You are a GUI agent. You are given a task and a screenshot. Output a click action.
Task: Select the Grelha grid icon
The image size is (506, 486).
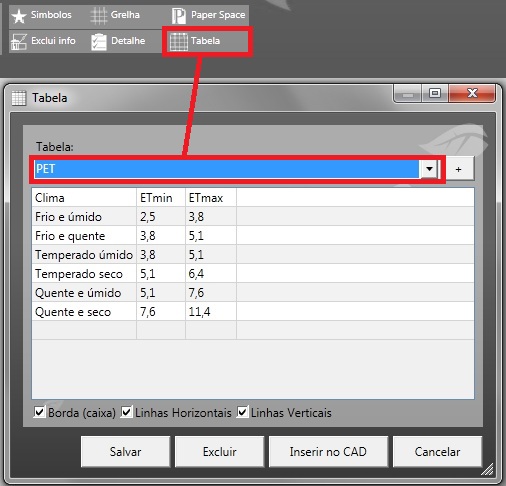pos(99,16)
